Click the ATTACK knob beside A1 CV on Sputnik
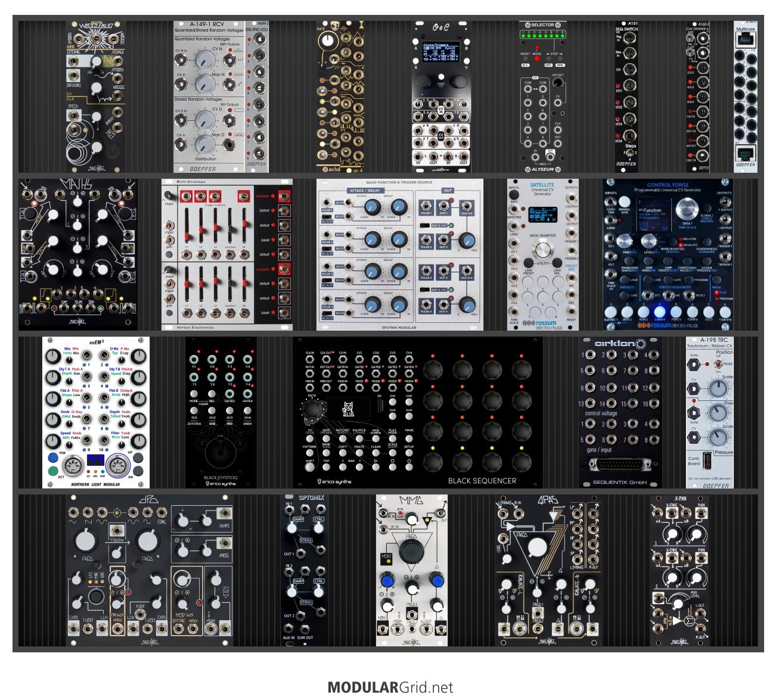The height and width of the screenshot is (700, 782). [x=371, y=207]
